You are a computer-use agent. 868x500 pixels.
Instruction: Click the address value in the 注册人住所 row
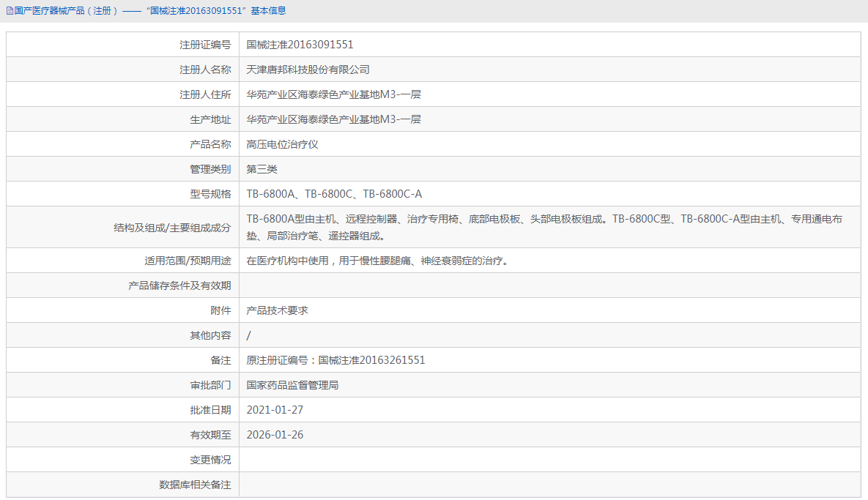coord(334,94)
